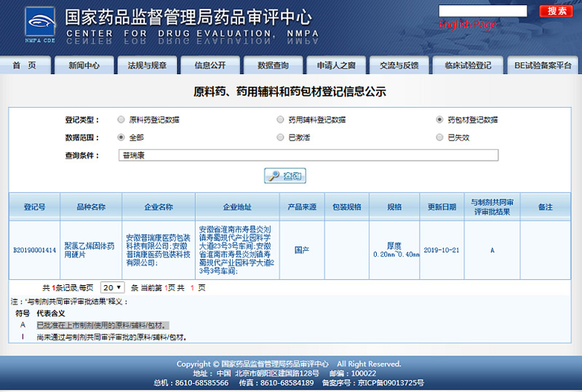Click registration number B20190001414 cell
The image size is (582, 392).
coord(34,250)
